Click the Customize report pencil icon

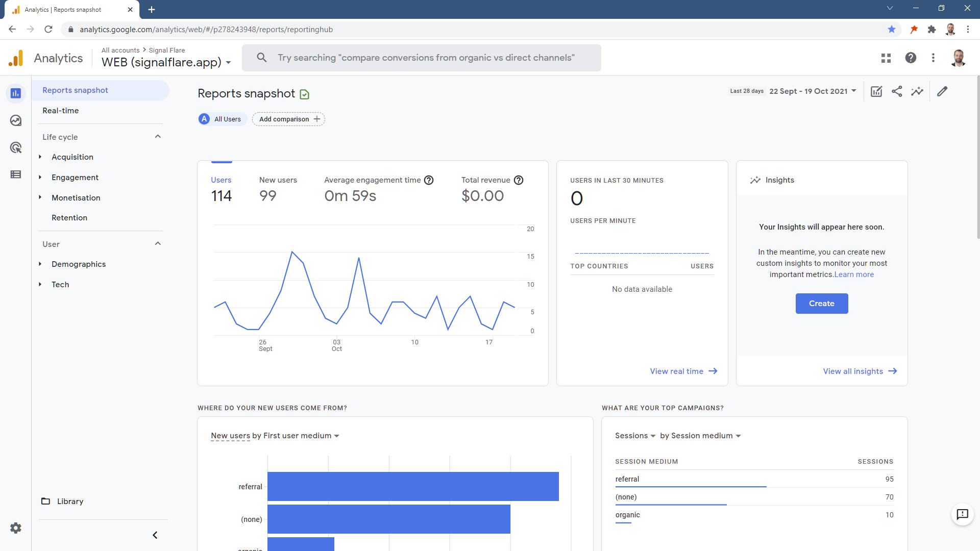pos(942,91)
